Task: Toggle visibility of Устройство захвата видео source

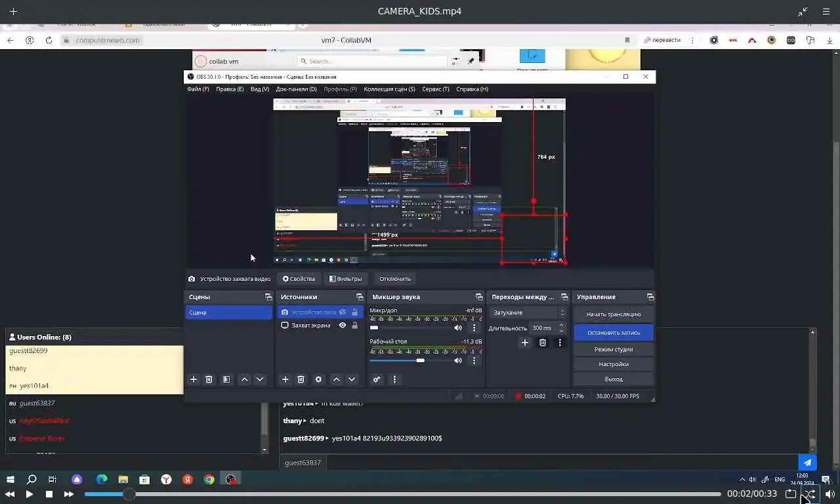Action: (x=343, y=312)
